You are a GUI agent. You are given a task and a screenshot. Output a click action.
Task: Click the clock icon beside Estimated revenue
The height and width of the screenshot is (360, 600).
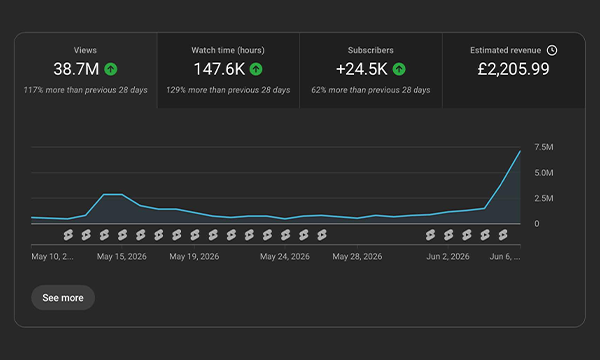click(x=552, y=50)
